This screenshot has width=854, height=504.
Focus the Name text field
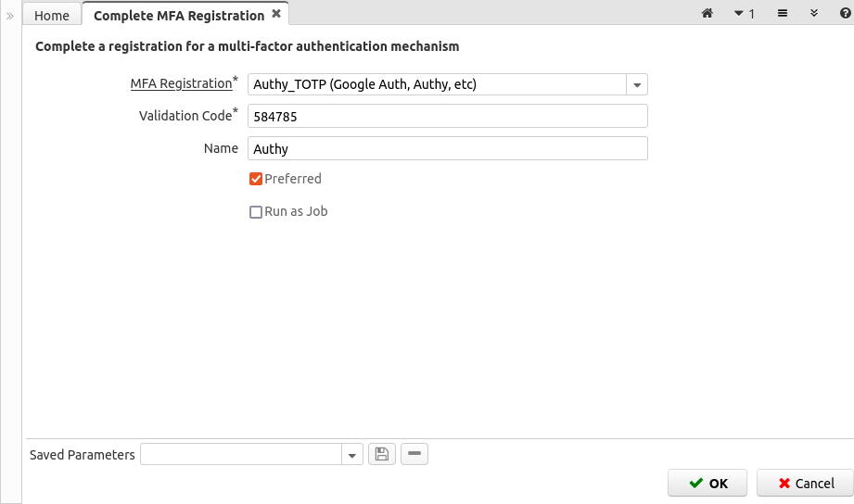(447, 149)
